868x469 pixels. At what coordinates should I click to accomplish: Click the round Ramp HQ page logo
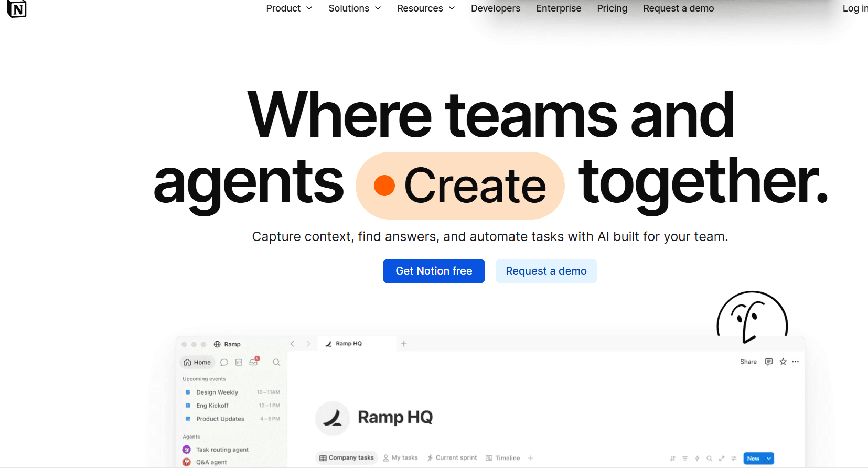point(333,418)
